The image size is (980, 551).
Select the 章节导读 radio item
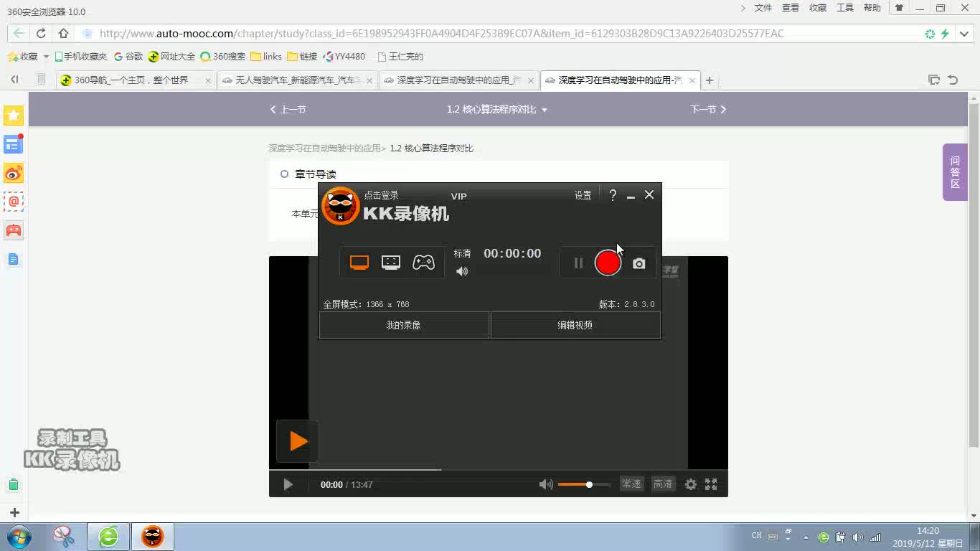tap(284, 174)
